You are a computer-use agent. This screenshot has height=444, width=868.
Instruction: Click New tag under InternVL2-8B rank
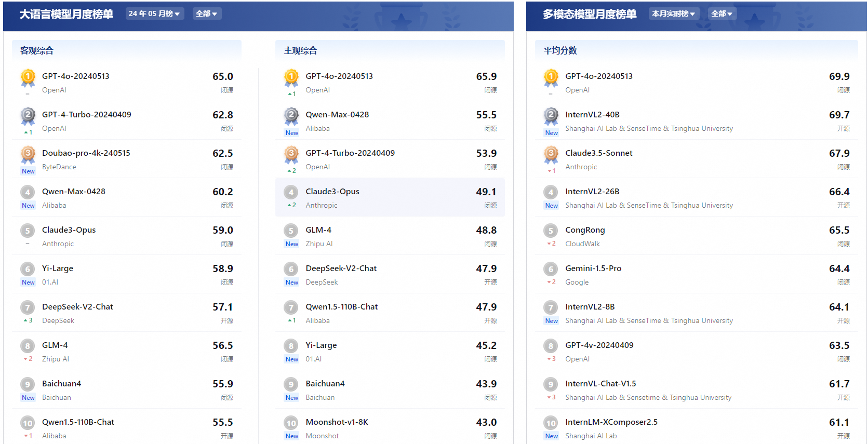pos(552,321)
